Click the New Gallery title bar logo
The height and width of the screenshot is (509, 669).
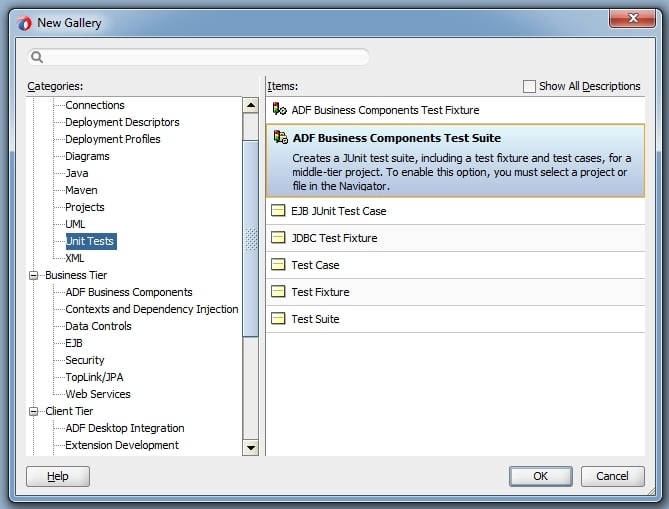pos(24,23)
